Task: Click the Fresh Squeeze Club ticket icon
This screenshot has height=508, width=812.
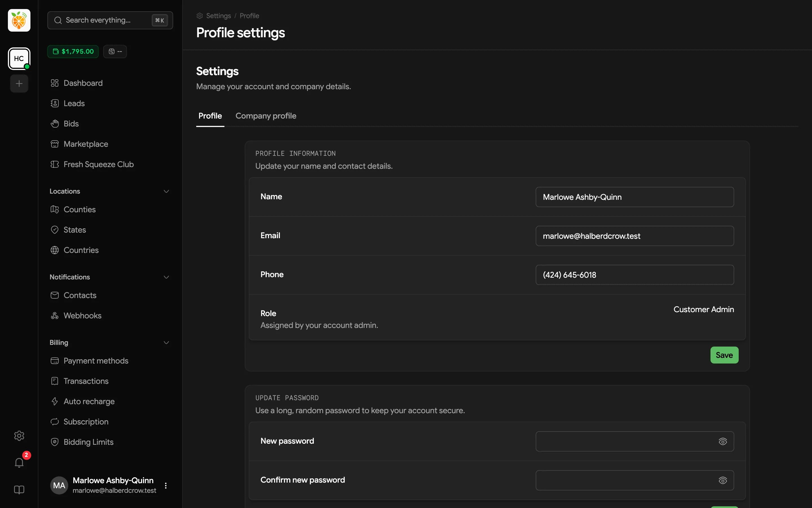Action: click(x=55, y=164)
